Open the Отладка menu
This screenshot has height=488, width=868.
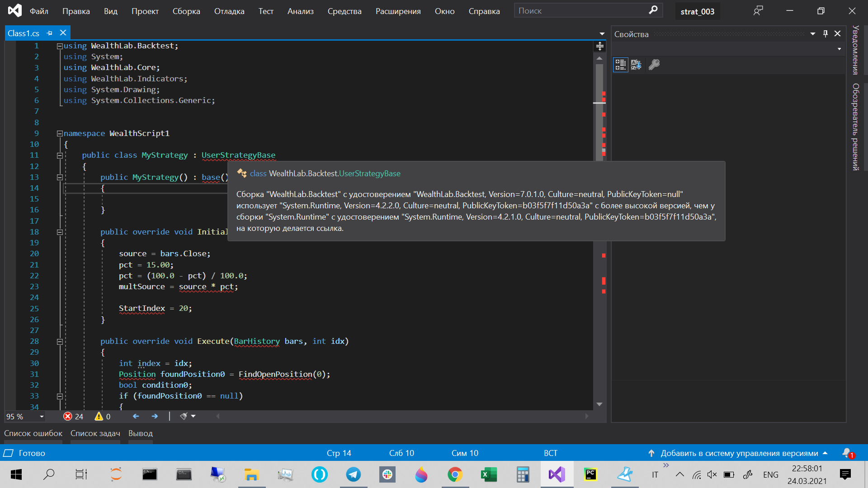(229, 11)
